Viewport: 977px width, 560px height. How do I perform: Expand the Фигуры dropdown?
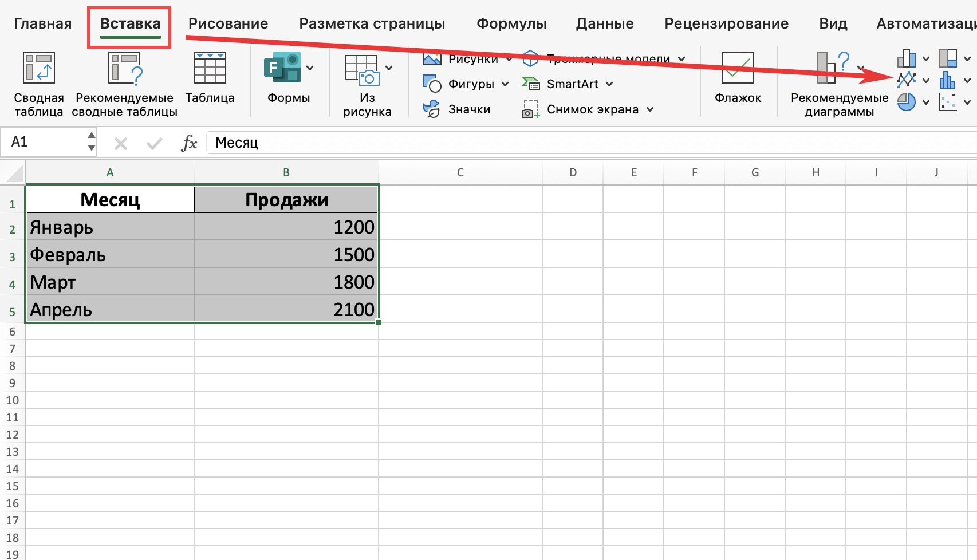(x=506, y=84)
